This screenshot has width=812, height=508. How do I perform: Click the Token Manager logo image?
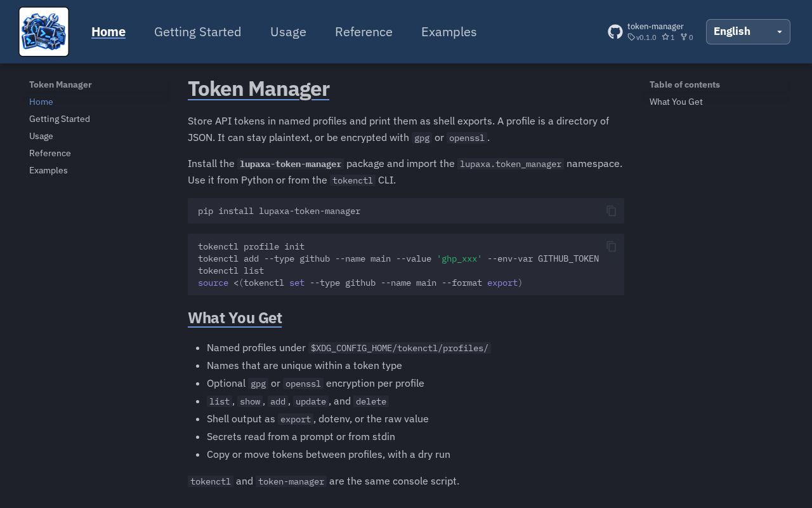tap(44, 32)
